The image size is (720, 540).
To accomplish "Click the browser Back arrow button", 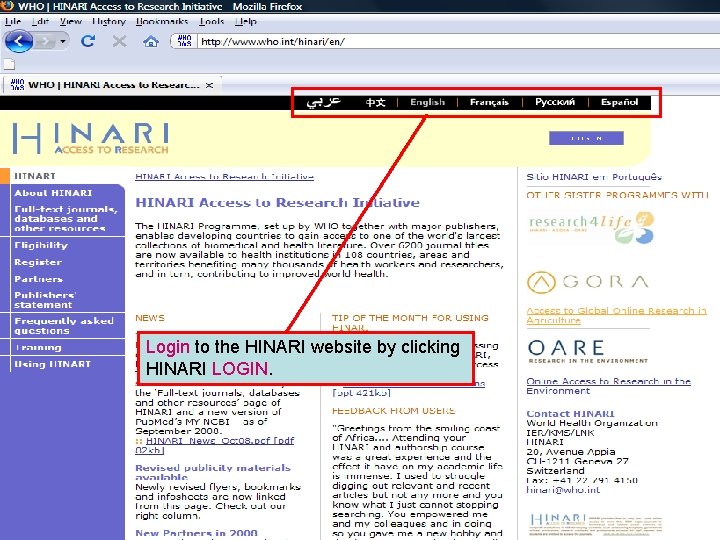I will pos(18,42).
